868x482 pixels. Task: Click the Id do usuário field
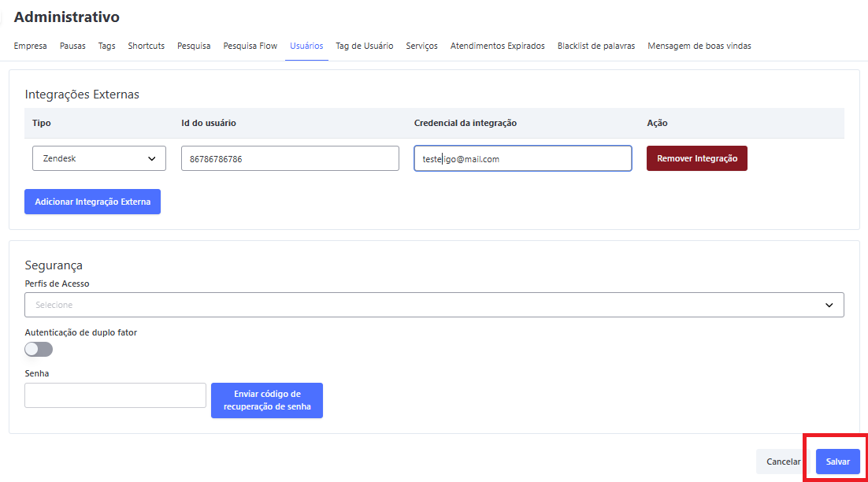(x=290, y=158)
